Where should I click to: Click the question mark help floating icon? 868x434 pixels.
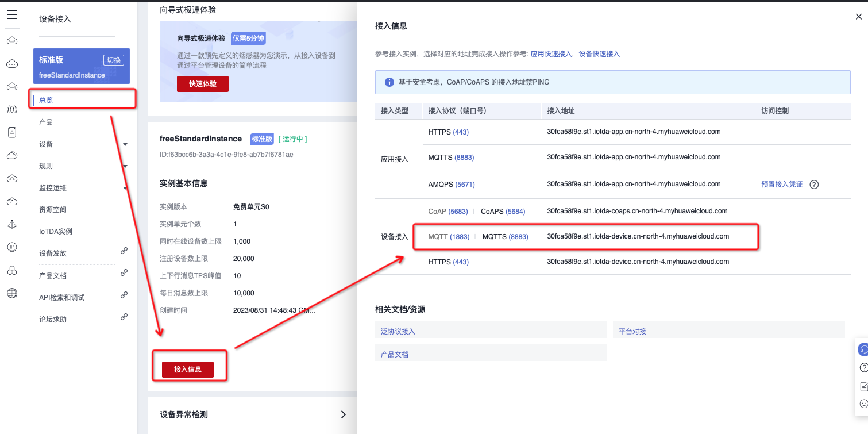pos(863,368)
